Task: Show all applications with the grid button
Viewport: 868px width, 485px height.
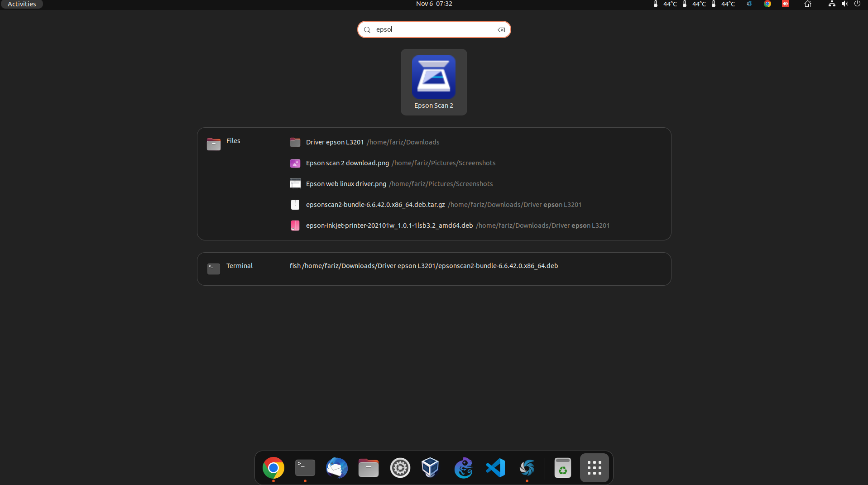Action: (594, 467)
